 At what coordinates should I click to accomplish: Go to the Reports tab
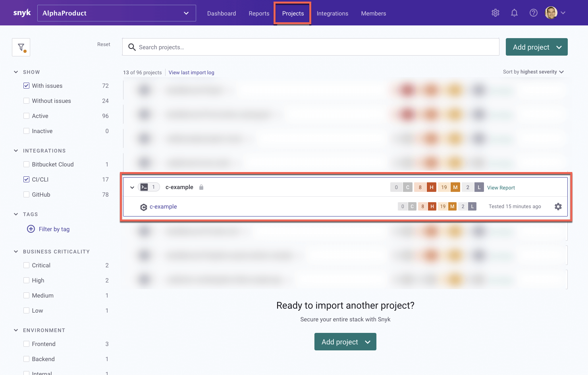tap(259, 14)
